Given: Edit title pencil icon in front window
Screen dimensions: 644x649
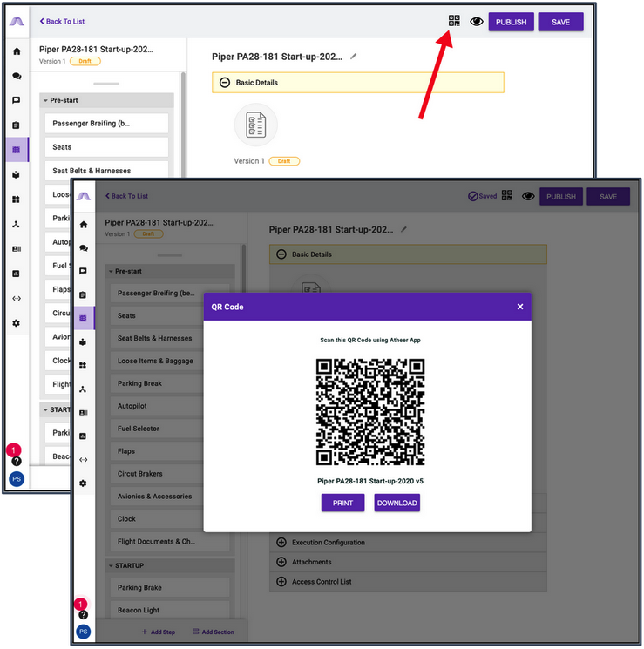Looking at the screenshot, I should [403, 229].
